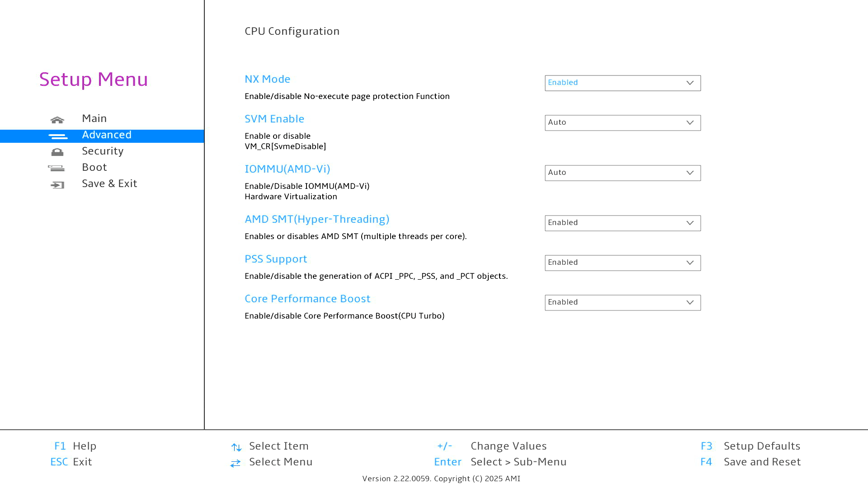Switch to the Security menu

coord(103,151)
